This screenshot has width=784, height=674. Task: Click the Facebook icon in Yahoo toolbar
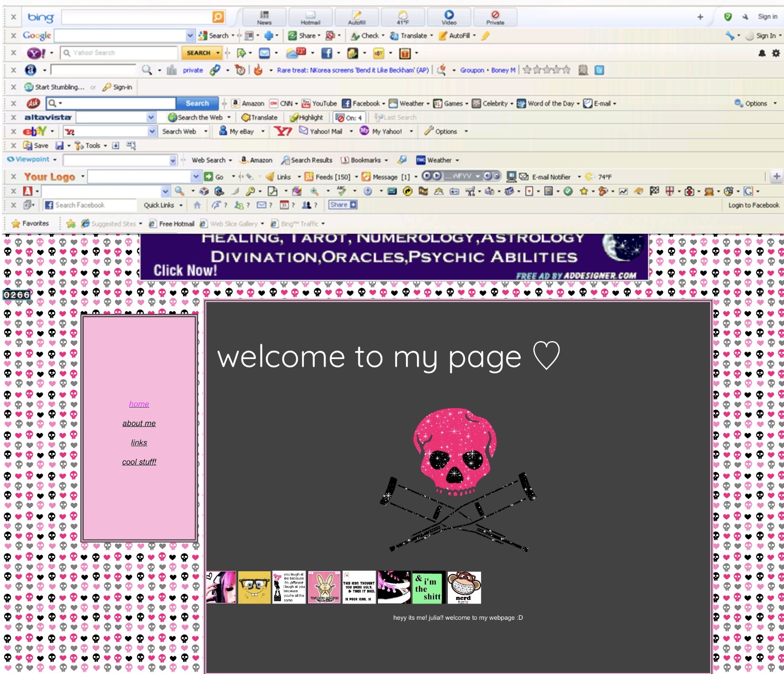(x=327, y=53)
